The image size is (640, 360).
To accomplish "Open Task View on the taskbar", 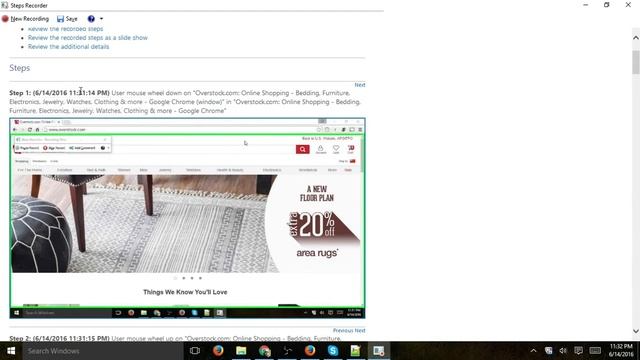I will (195, 351).
